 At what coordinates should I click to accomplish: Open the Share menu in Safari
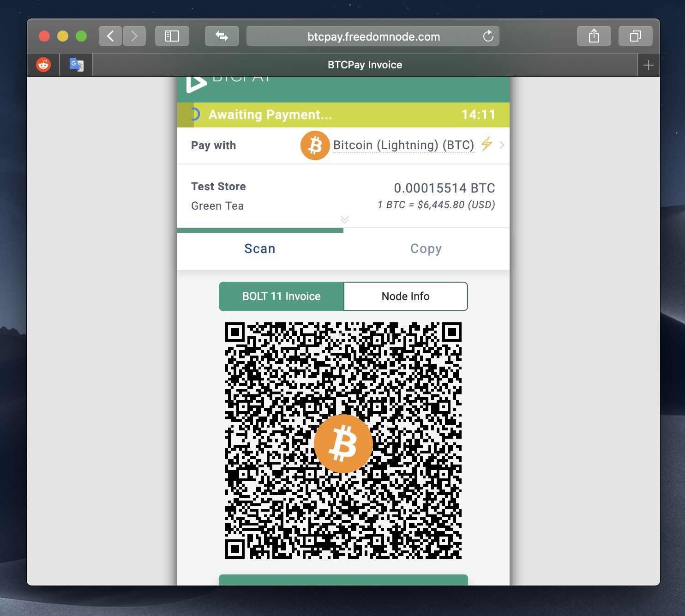pos(594,36)
